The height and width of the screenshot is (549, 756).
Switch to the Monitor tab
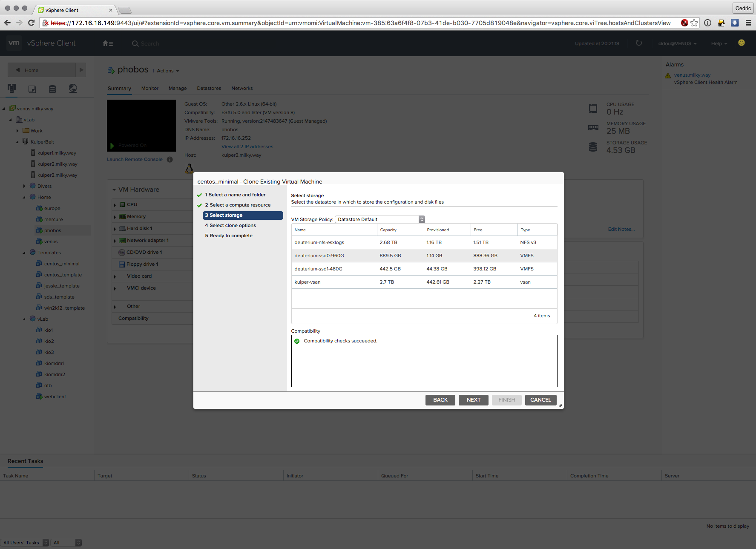pyautogui.click(x=149, y=88)
